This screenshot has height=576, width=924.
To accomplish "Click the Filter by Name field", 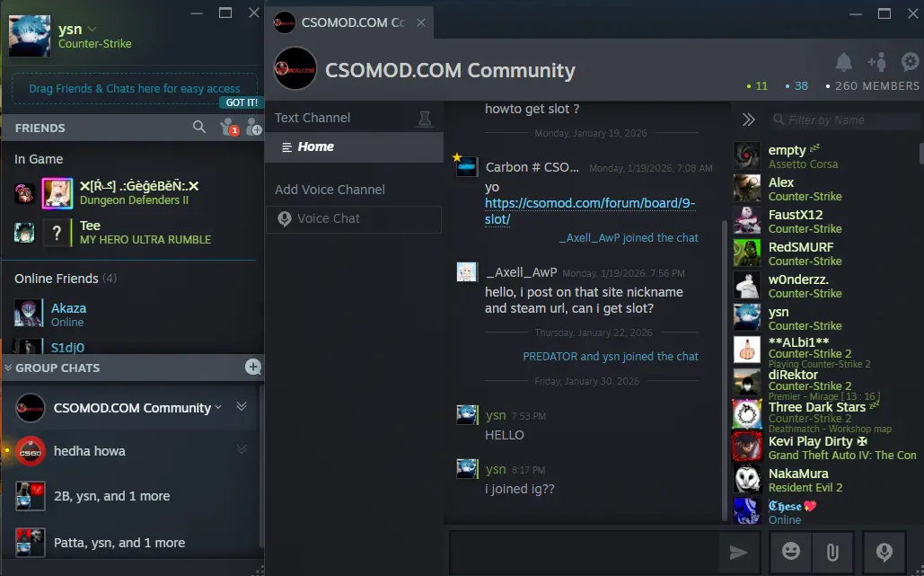I will pos(844,120).
